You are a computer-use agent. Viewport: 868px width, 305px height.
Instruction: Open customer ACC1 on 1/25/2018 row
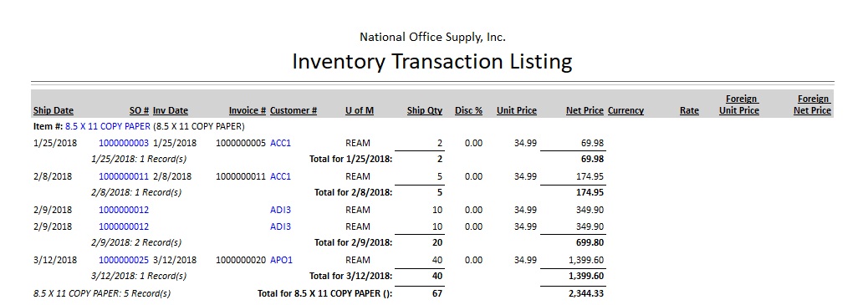(280, 143)
